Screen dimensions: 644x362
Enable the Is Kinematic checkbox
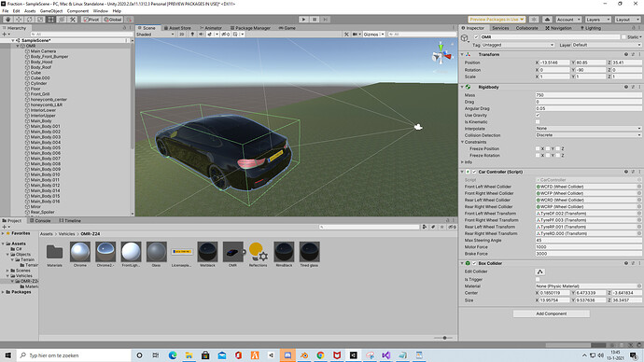[538, 122]
